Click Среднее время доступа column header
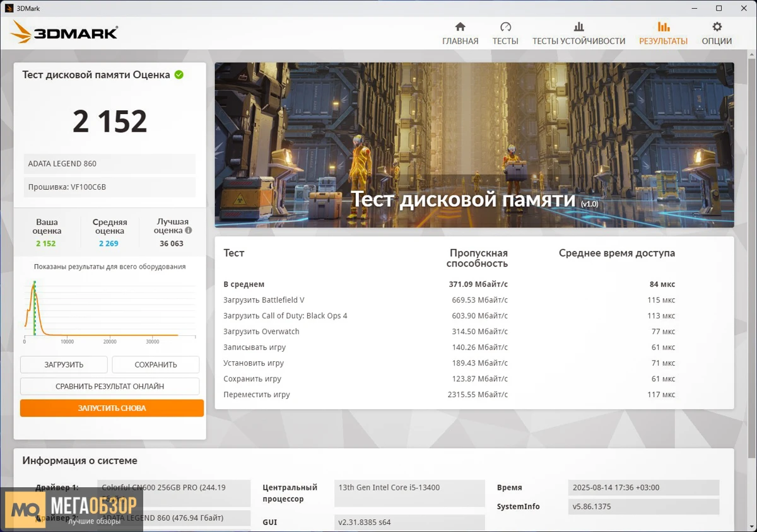Viewport: 757px width, 532px height. tap(617, 253)
